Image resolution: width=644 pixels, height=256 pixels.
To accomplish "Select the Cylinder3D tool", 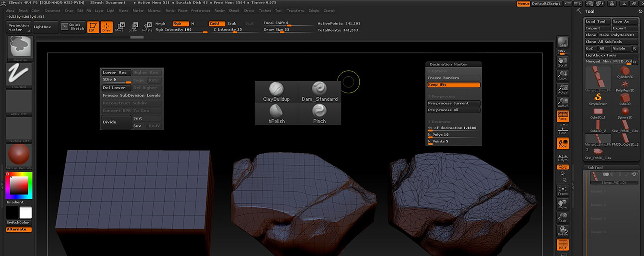I will [625, 73].
